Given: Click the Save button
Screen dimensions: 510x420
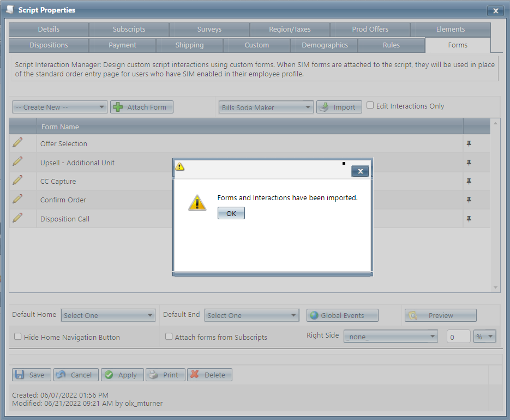Looking at the screenshot, I should (31, 375).
